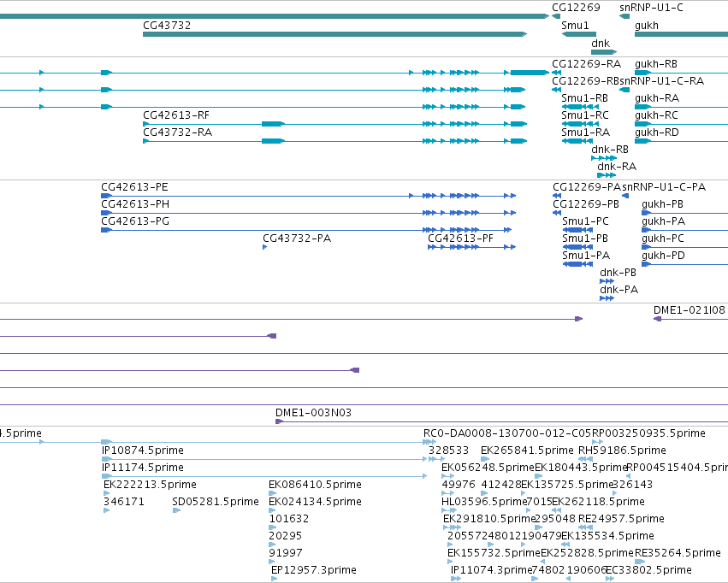Select EST EK262118.5prime
Screen dimensions: 728x583
598,502
